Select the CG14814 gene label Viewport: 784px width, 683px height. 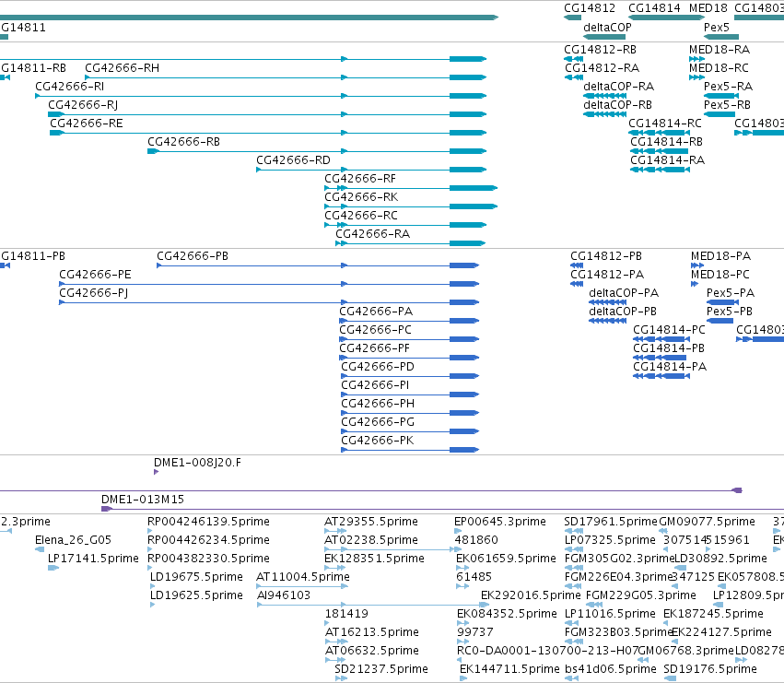click(x=654, y=8)
